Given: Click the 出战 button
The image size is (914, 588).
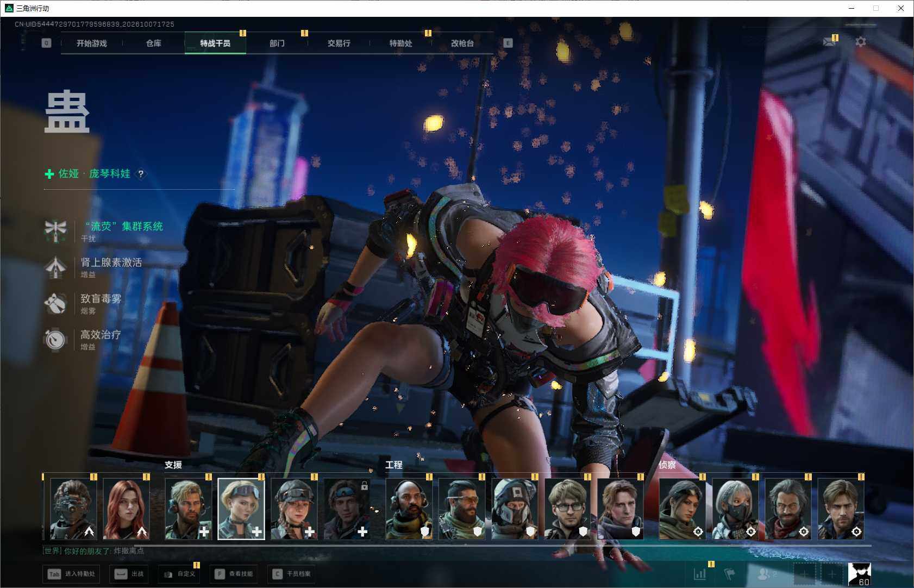Looking at the screenshot, I should click(x=129, y=574).
